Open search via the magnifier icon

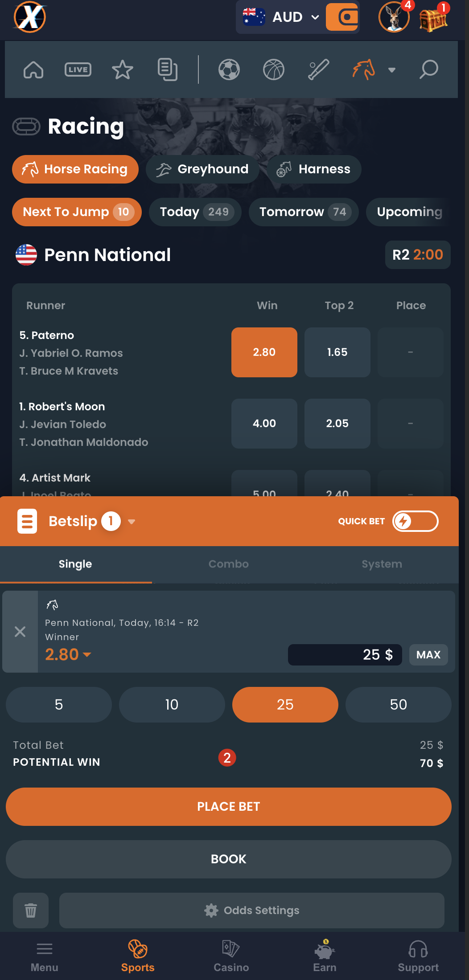tap(428, 69)
